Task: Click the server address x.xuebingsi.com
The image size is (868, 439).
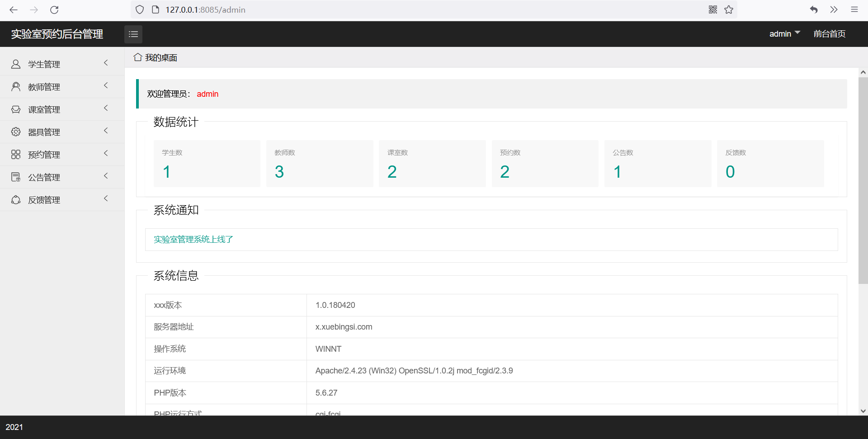Action: coord(344,327)
